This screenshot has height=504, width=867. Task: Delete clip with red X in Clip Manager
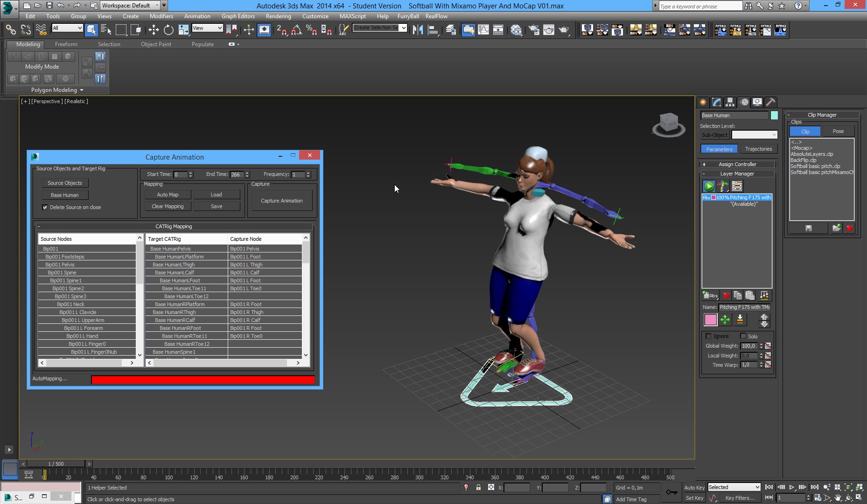click(x=849, y=228)
